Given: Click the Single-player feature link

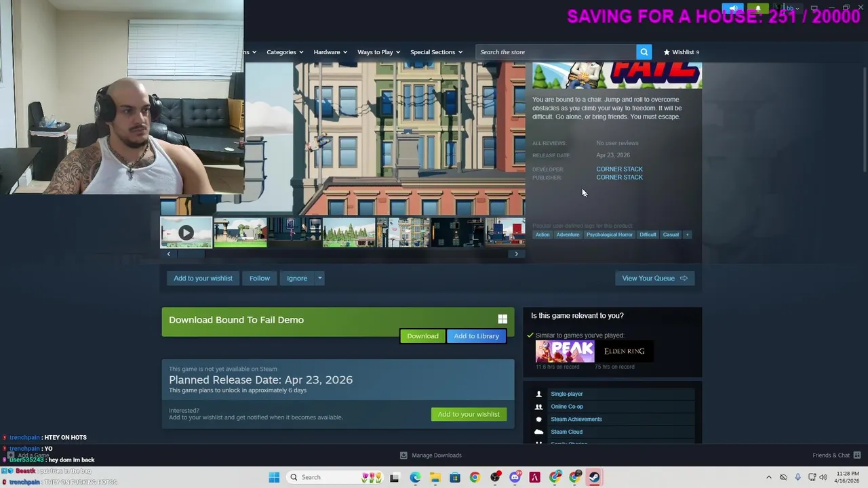Looking at the screenshot, I should (x=567, y=394).
